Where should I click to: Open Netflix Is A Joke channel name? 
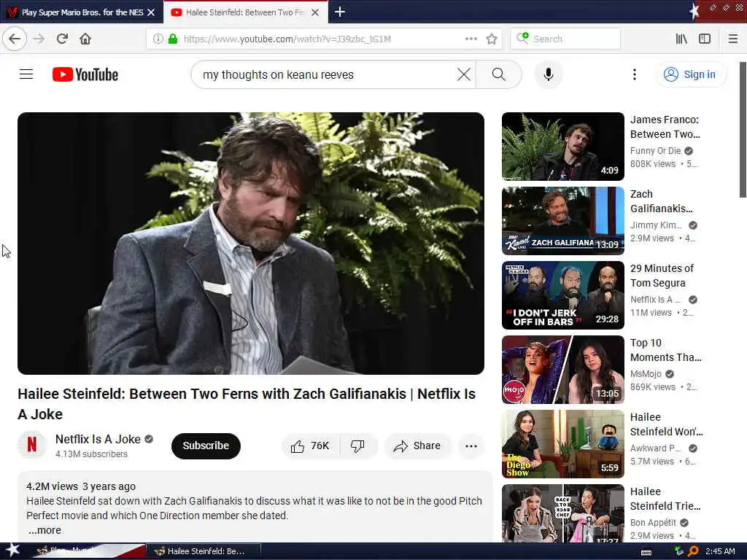98,439
